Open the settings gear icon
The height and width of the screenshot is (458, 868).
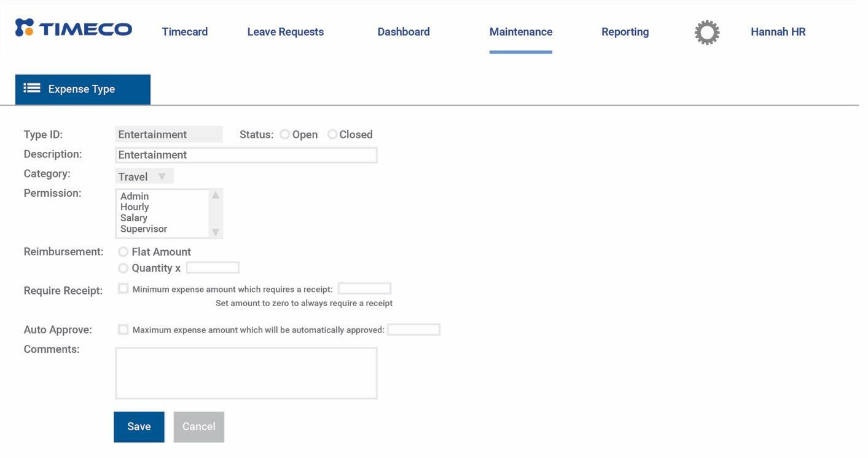706,31
